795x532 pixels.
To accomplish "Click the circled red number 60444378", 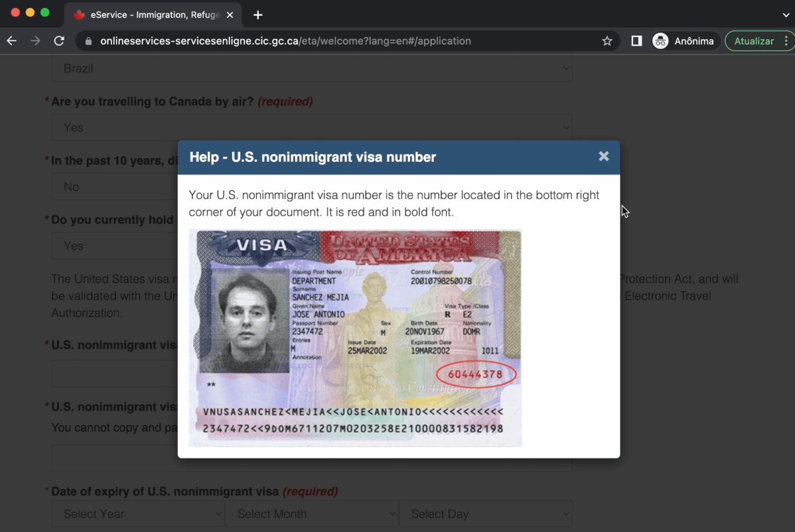I will (476, 374).
